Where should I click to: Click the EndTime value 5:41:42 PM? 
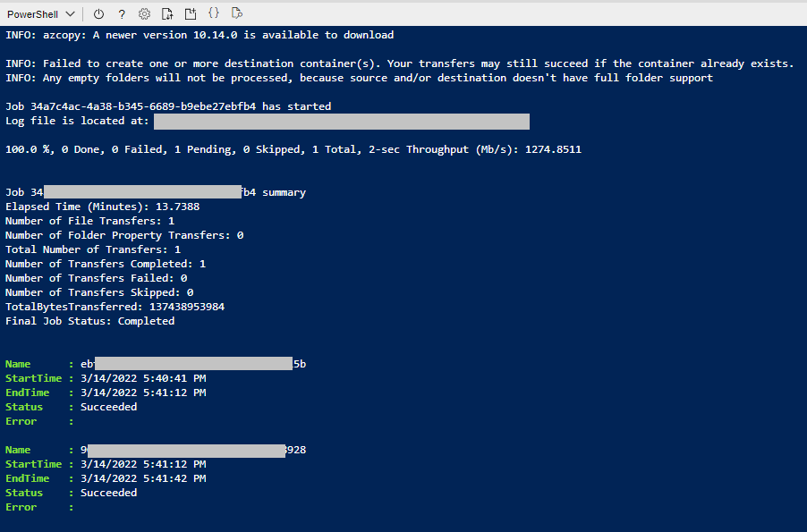[143, 478]
